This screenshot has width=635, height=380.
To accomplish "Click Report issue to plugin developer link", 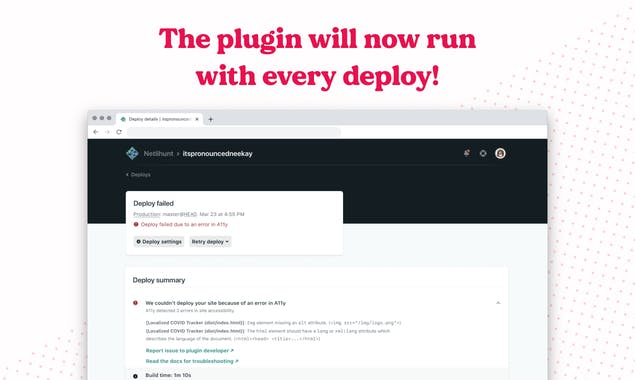I will (x=190, y=350).
